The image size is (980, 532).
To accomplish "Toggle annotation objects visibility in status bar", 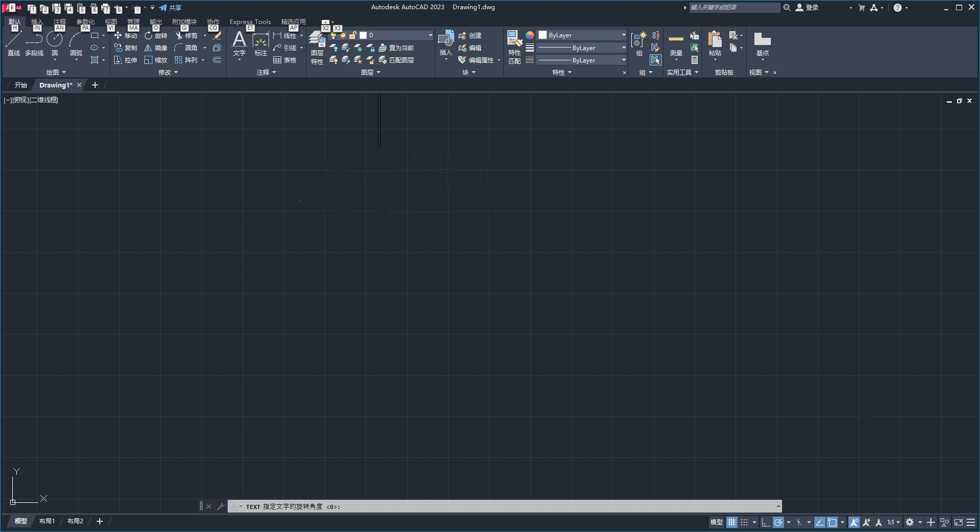I will coord(854,522).
